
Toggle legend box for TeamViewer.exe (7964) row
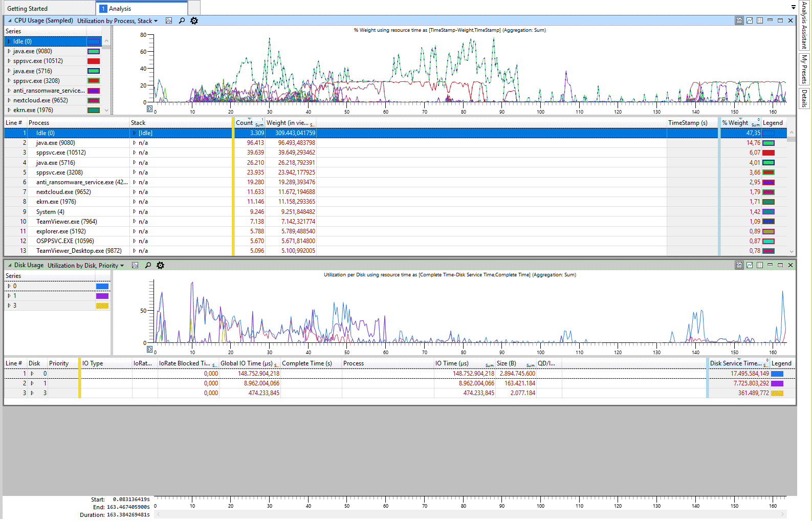[769, 222]
